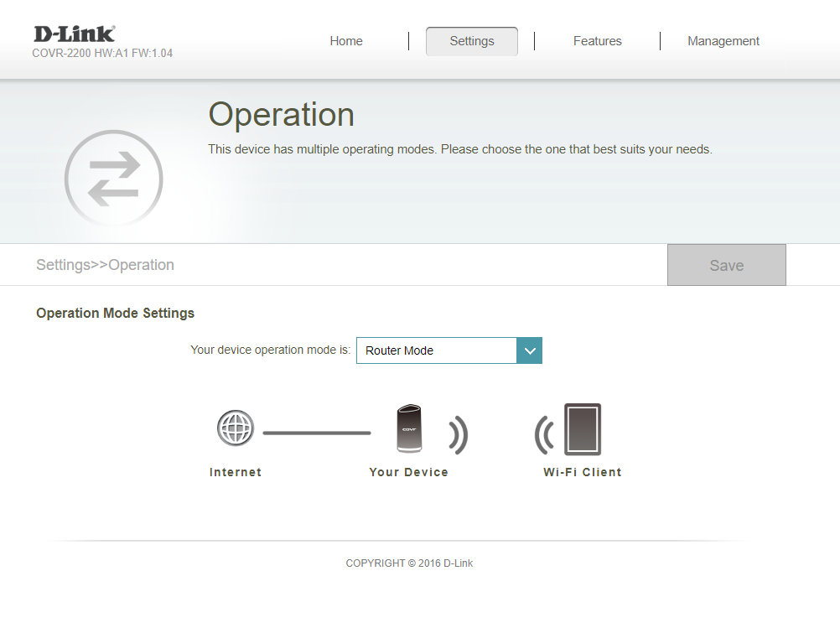This screenshot has height=628, width=840.
Task: Expand the operation mode dropdown arrow
Action: (x=529, y=350)
